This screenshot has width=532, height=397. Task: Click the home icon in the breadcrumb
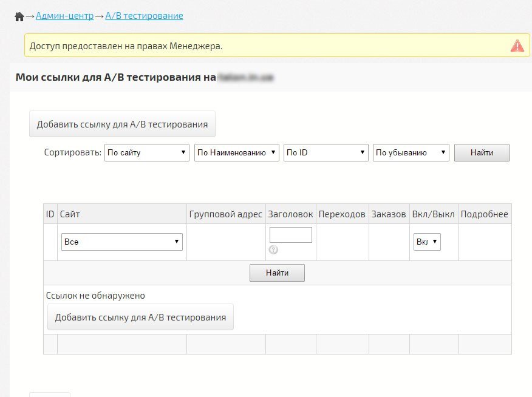point(19,16)
